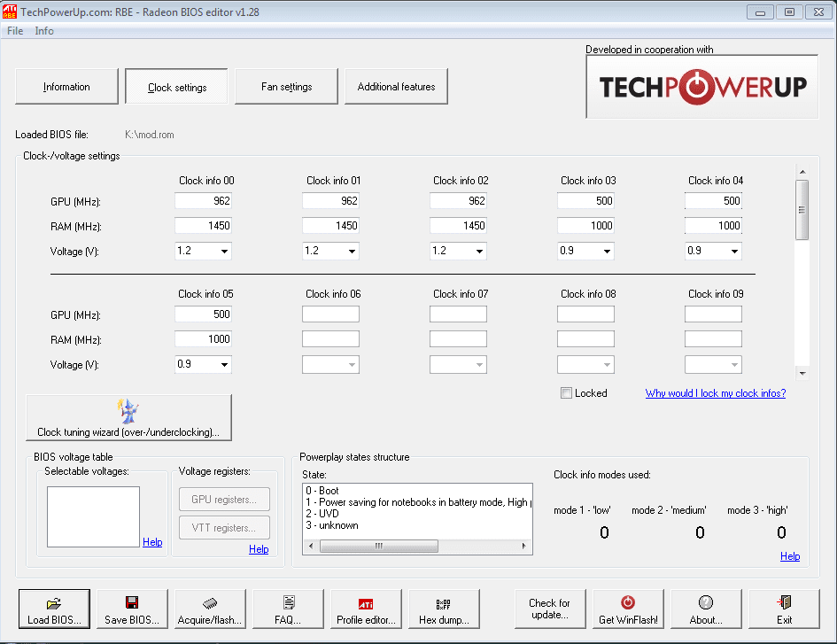837x644 pixels.
Task: Switch to the Additional features tab
Action: point(396,87)
